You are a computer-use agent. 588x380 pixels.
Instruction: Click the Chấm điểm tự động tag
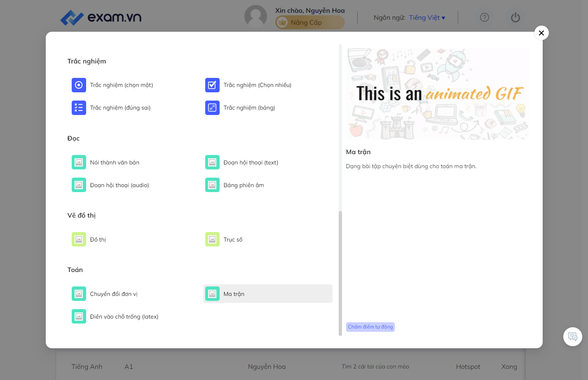pyautogui.click(x=370, y=327)
